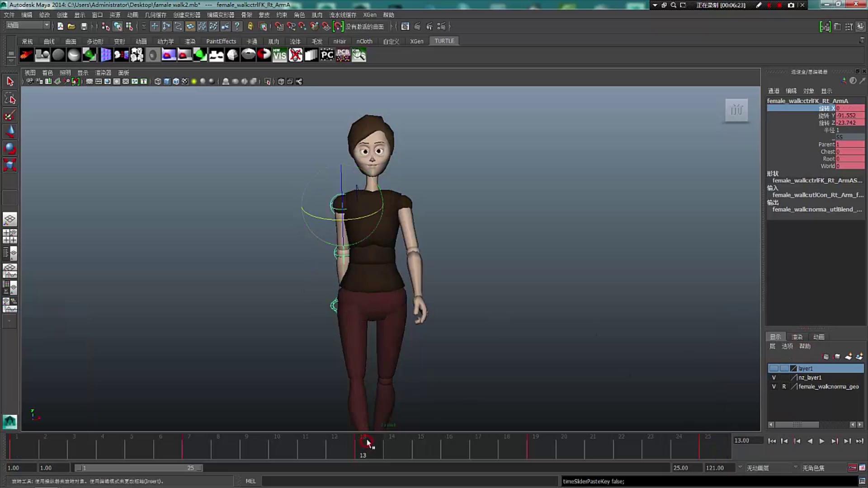Click the range slider bar handle
The height and width of the screenshot is (488, 868).
click(x=138, y=468)
